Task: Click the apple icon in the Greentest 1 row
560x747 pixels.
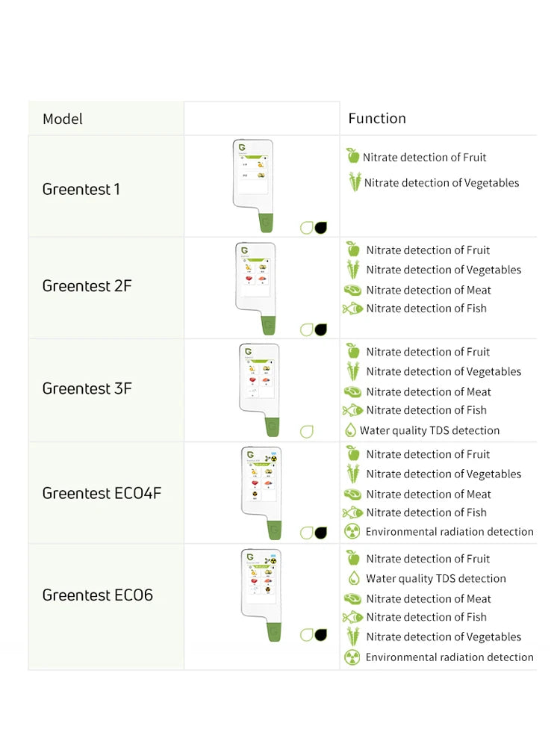Action: click(x=353, y=156)
